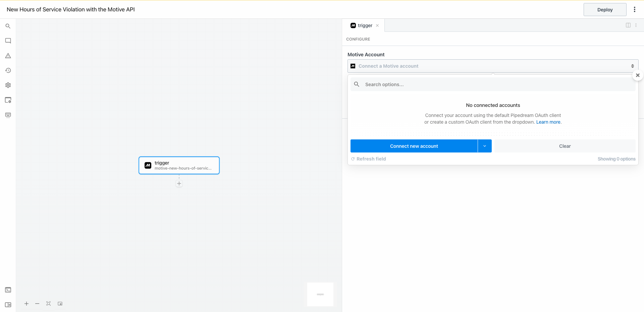Click the keyboard shortcuts icon in sidebar

8,115
